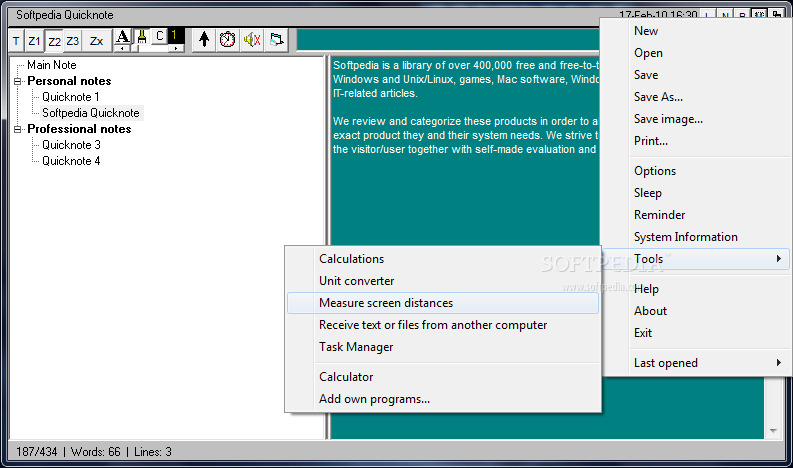Screen dimensions: 793x468
Task: Open the Quicknote 3 note
Action: [71, 145]
